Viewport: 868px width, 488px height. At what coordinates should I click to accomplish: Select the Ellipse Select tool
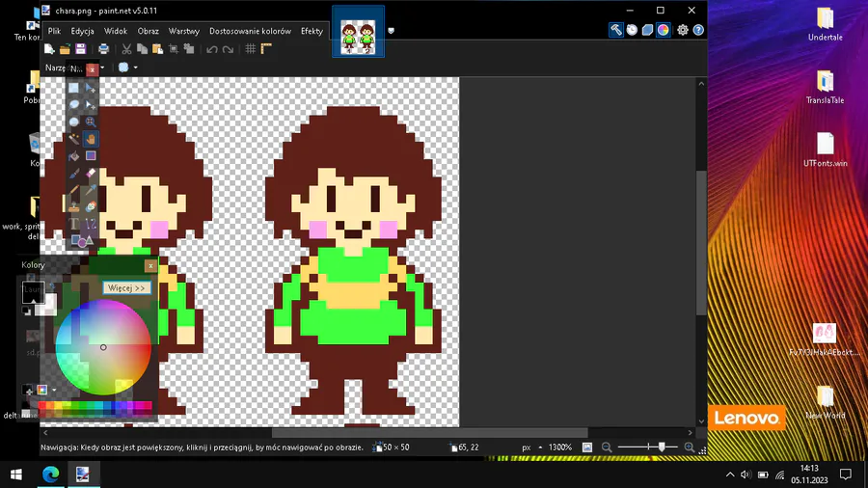point(73,122)
